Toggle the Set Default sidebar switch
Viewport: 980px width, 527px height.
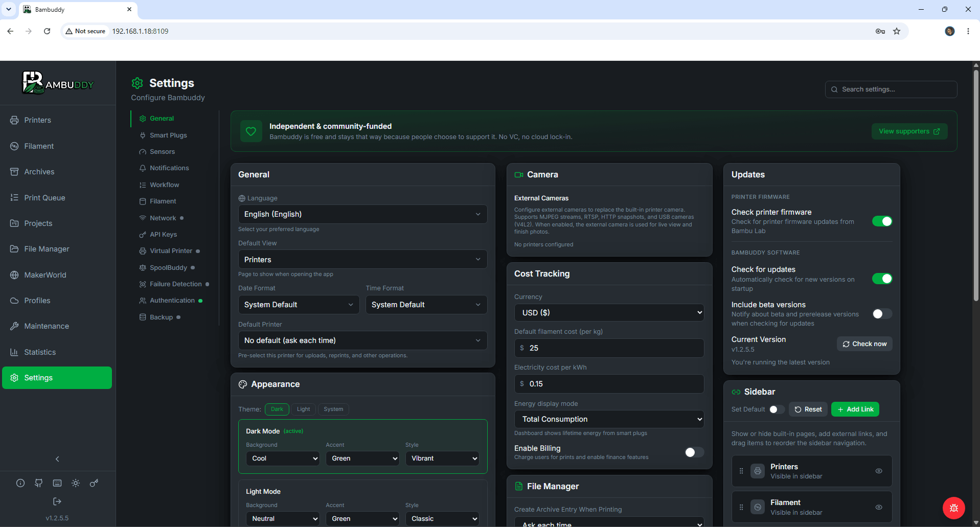click(x=777, y=409)
